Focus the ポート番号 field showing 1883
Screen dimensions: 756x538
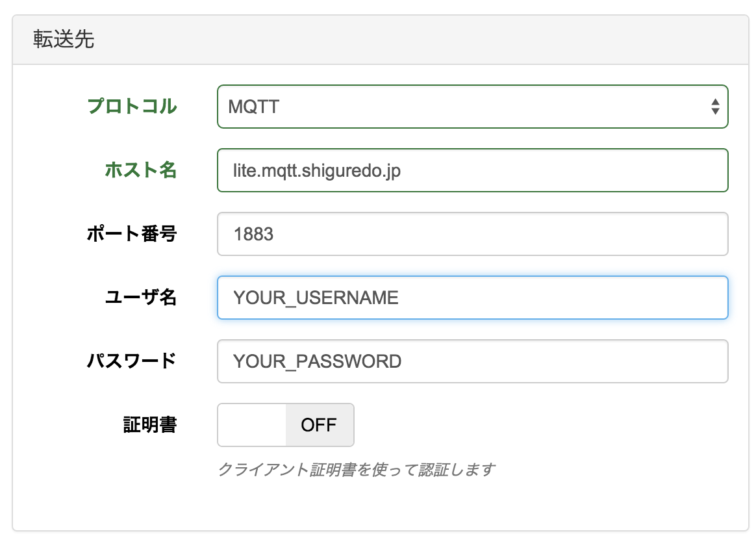(x=472, y=234)
